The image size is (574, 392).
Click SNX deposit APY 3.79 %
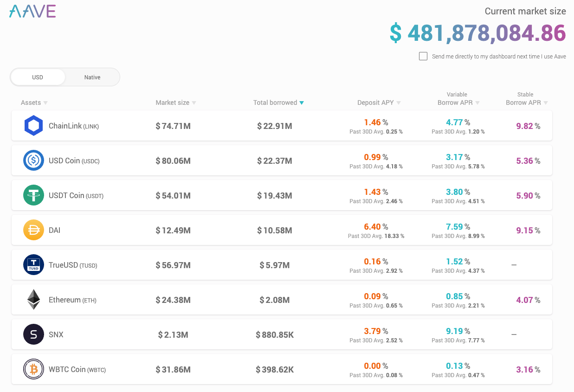tap(376, 331)
